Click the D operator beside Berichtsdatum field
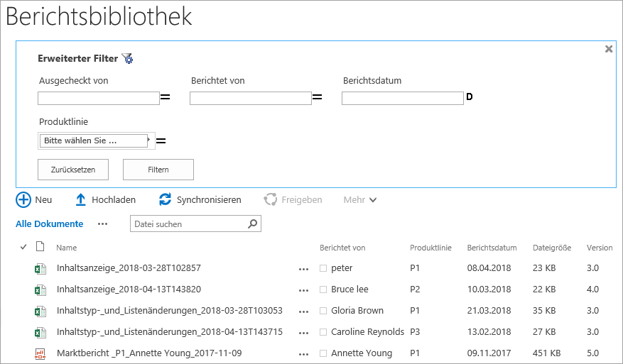 point(470,96)
